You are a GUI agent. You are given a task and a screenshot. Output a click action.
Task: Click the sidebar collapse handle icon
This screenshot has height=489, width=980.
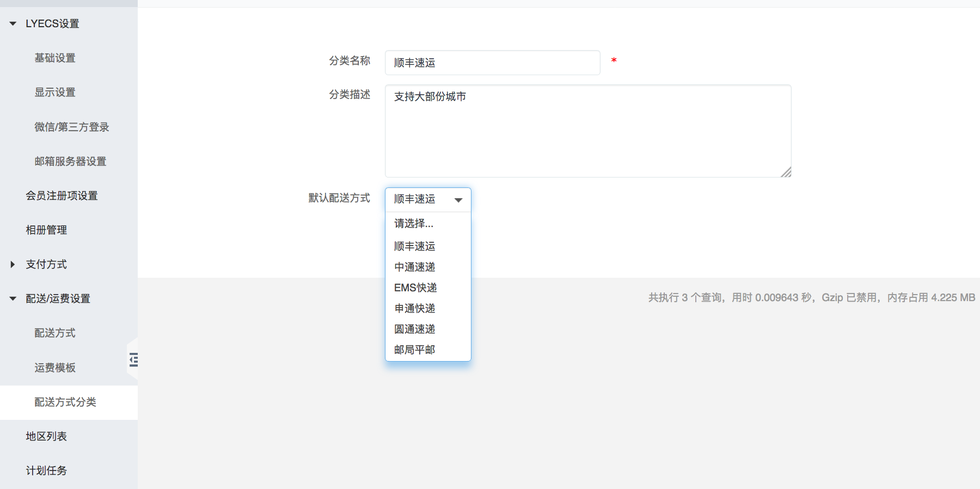click(133, 360)
